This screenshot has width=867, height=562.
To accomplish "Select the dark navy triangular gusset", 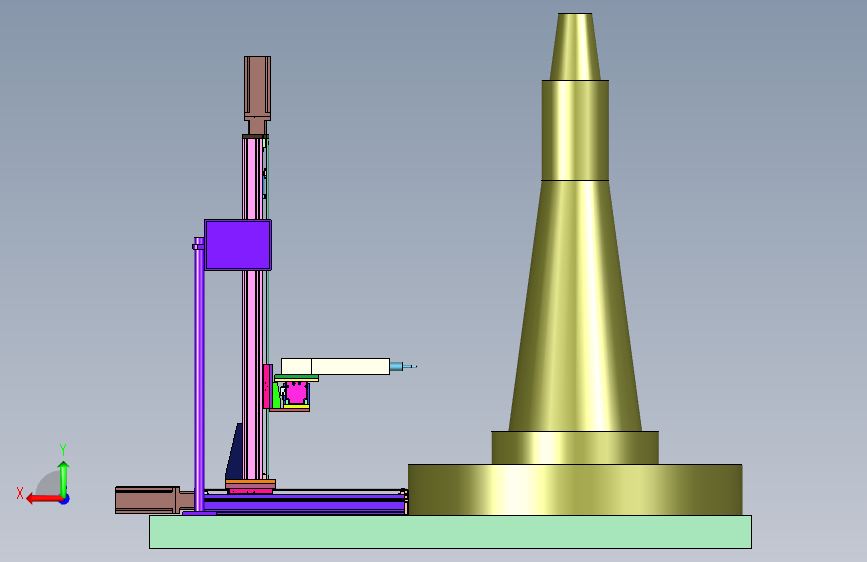I will click(234, 451).
